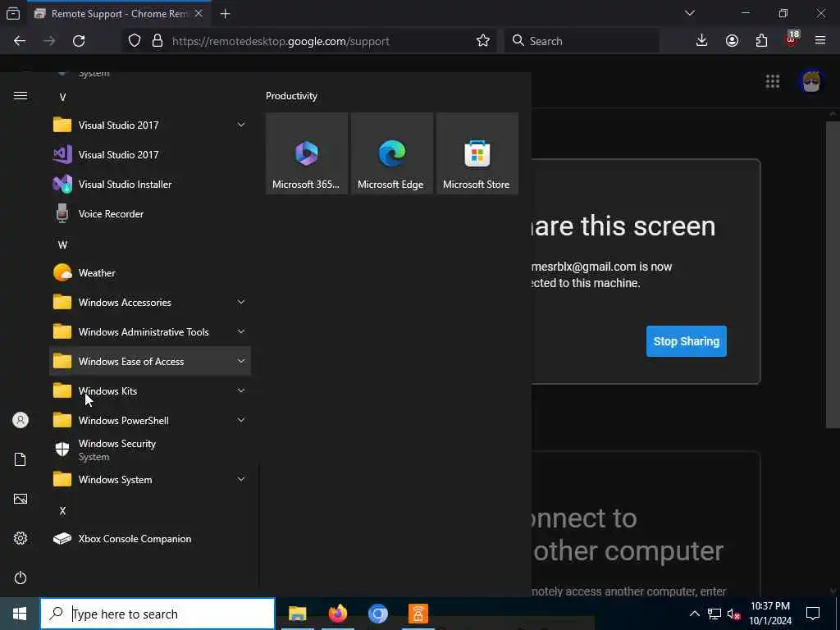Open Voice Recorder app
This screenshot has width=840, height=630.
click(150, 214)
